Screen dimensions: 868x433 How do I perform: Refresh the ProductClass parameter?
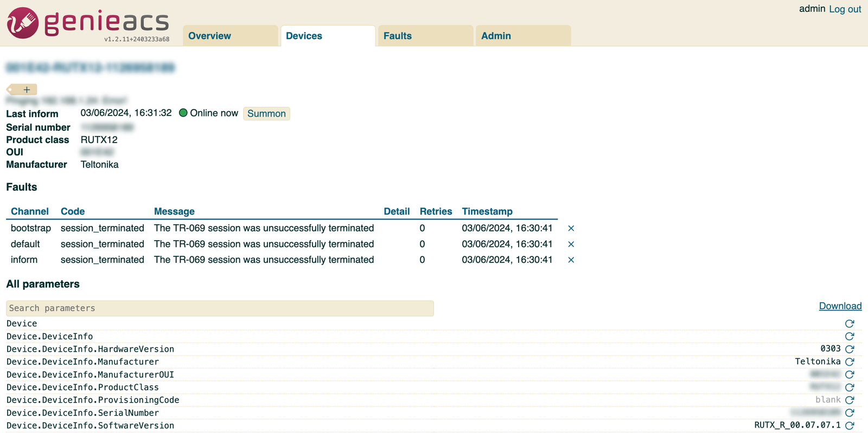coord(850,387)
